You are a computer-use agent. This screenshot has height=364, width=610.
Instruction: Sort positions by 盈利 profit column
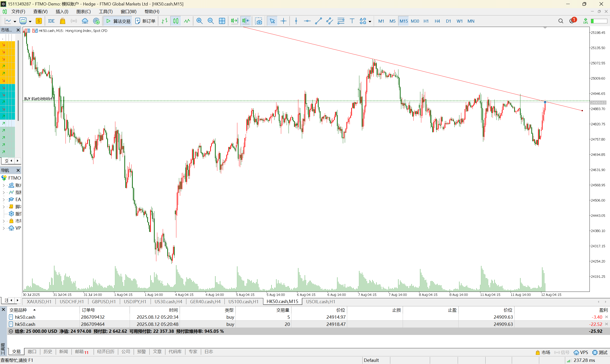pos(603,310)
